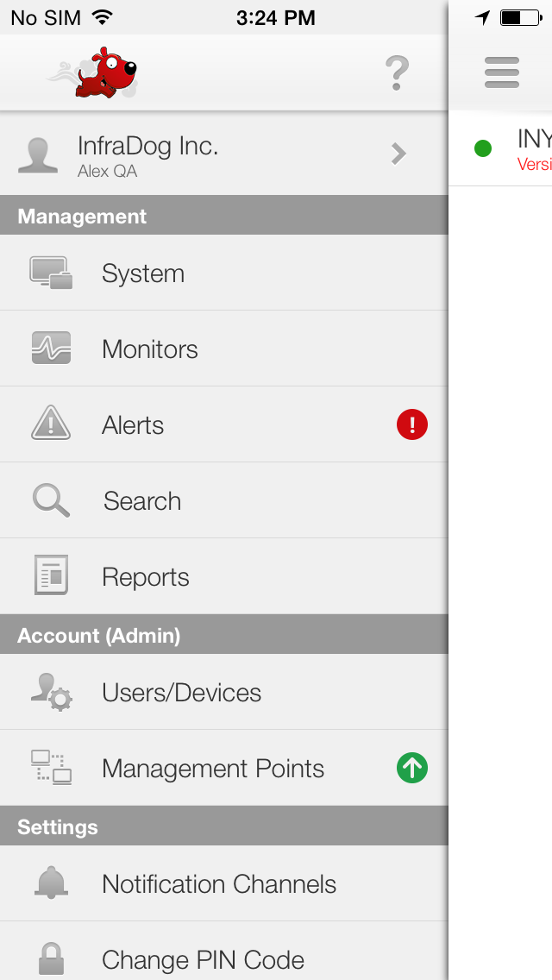Open InfraDog Inc. Alex QA account row
Image resolution: width=552 pixels, height=980 pixels.
223,154
